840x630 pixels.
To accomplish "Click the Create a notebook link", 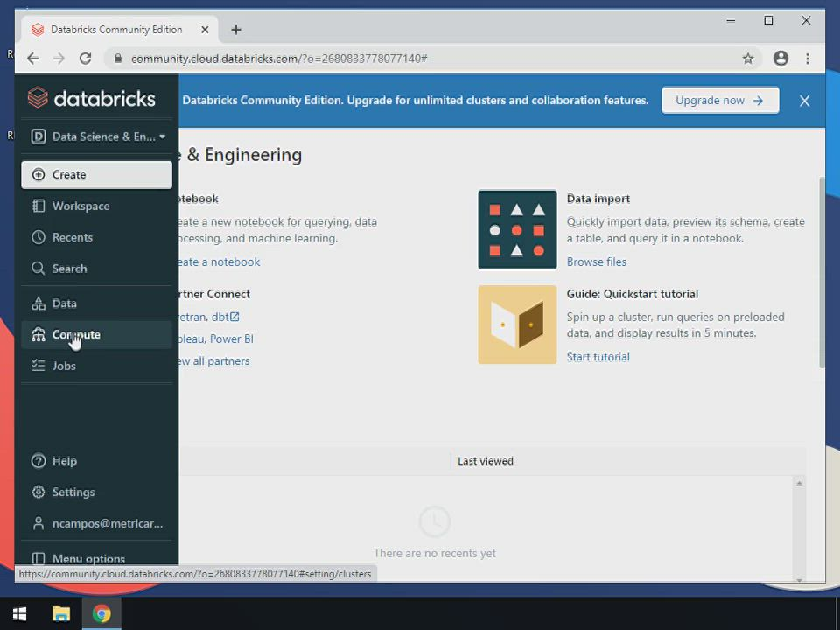I will pyautogui.click(x=219, y=262).
